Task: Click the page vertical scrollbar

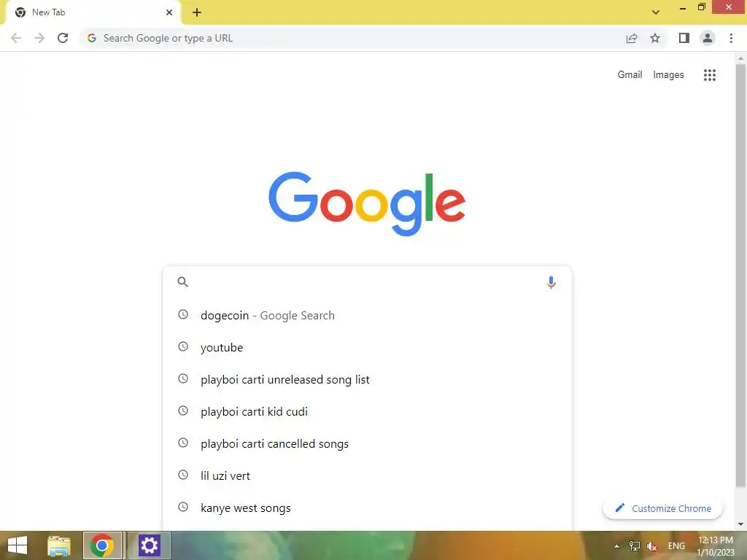Action: click(x=740, y=276)
